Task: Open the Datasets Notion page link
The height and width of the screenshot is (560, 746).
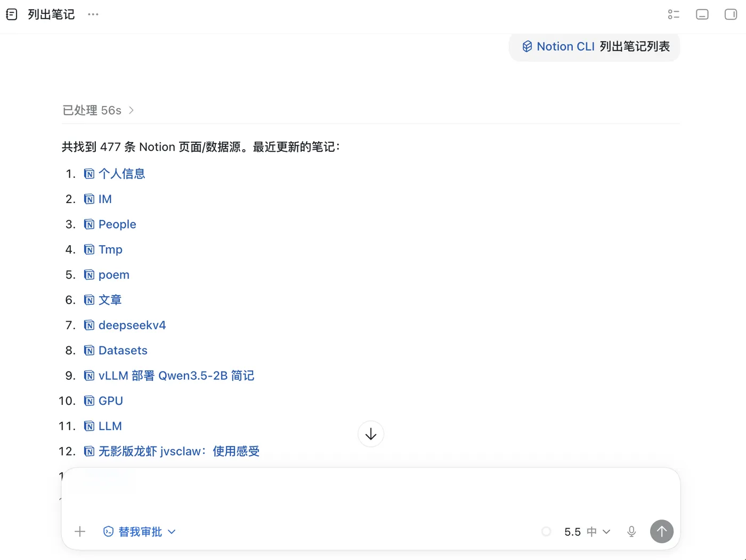Action: (x=123, y=351)
